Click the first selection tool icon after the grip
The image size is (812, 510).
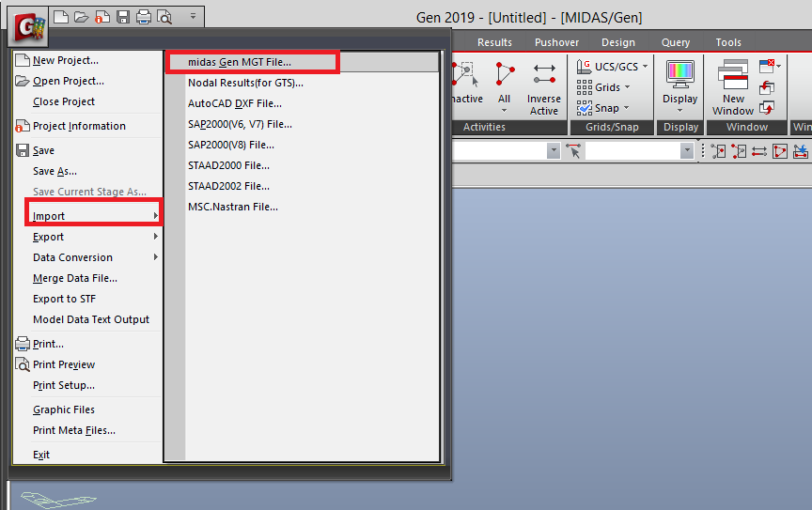[x=718, y=151]
